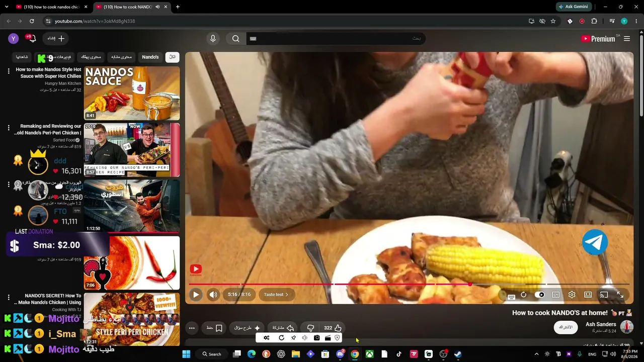Screen dimensions: 644x362
Task: Enter fullscreen video mode
Action: click(620, 295)
